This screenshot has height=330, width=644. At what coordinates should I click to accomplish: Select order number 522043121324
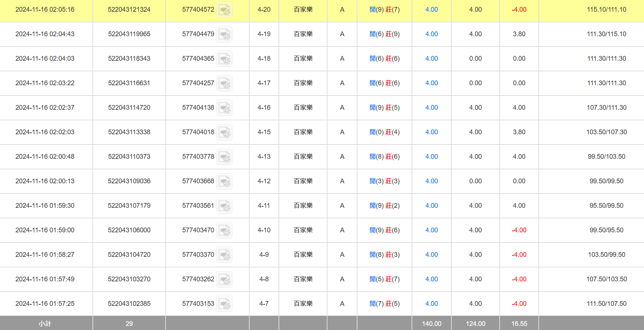coord(129,10)
